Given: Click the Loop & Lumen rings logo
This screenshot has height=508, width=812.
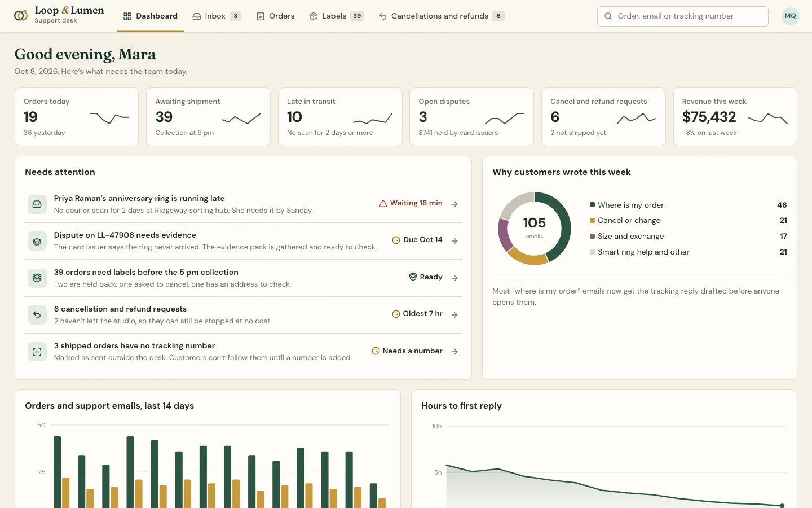Looking at the screenshot, I should pyautogui.click(x=21, y=16).
